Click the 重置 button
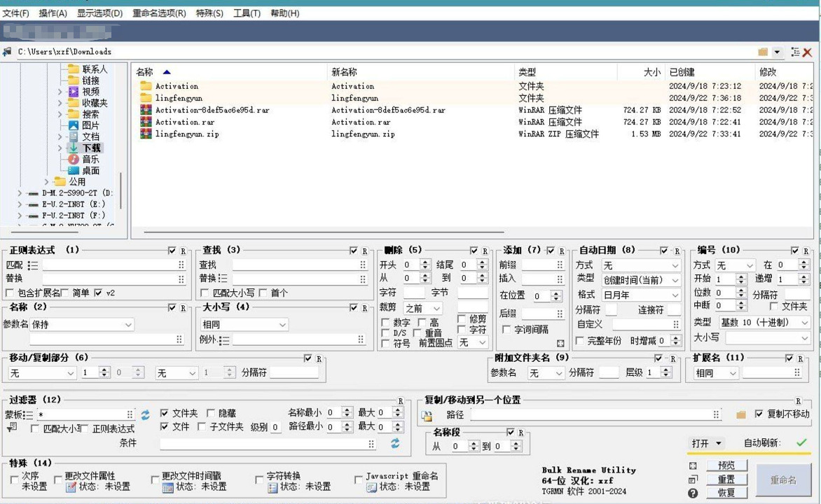The width and height of the screenshot is (821, 504). (726, 479)
